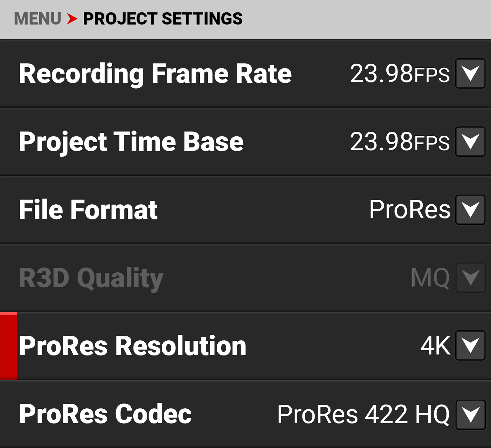Open the ProRes Codec dropdown arrow

(x=470, y=414)
